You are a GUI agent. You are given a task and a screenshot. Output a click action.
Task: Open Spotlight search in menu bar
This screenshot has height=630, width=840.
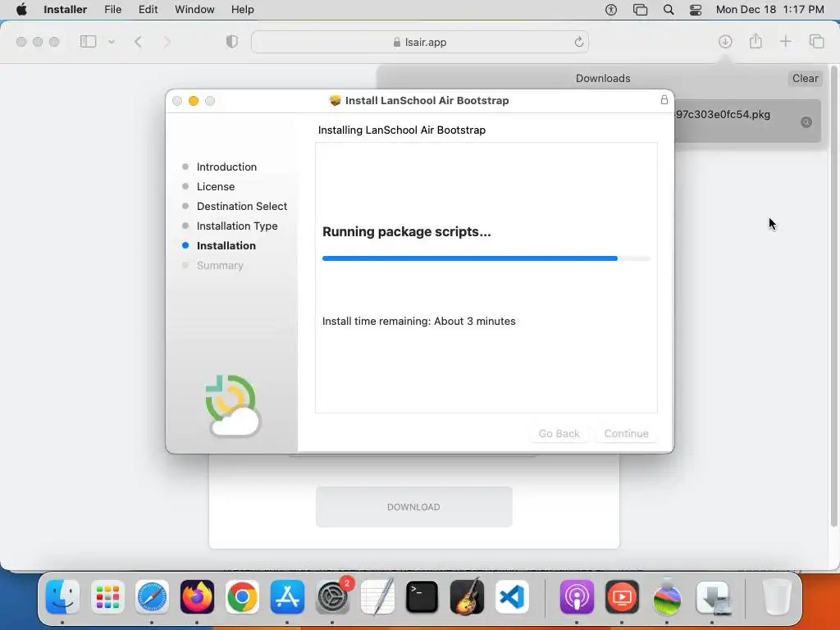pos(668,10)
